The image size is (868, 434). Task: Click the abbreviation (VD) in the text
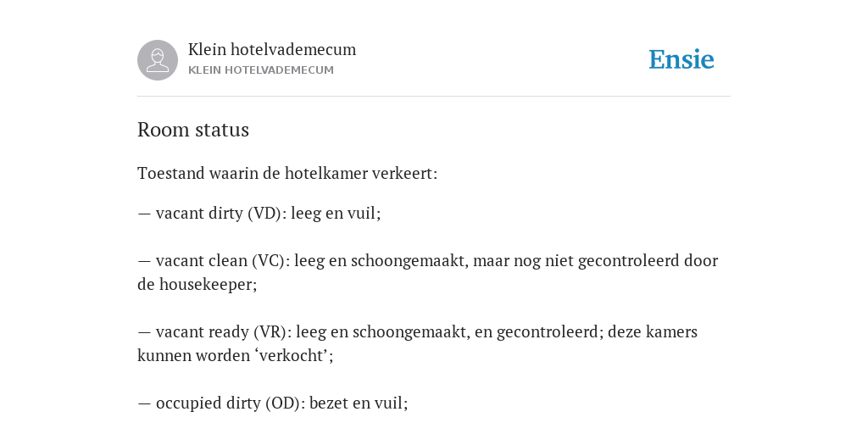(x=267, y=214)
